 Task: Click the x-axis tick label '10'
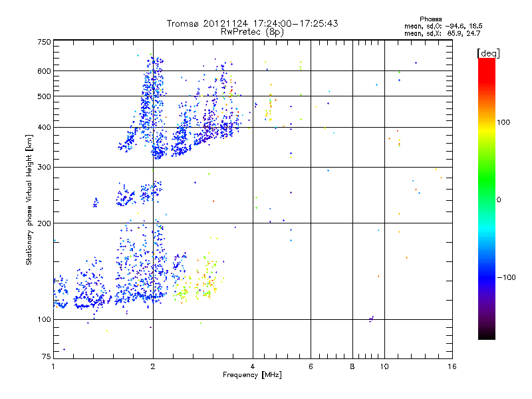[384, 366]
